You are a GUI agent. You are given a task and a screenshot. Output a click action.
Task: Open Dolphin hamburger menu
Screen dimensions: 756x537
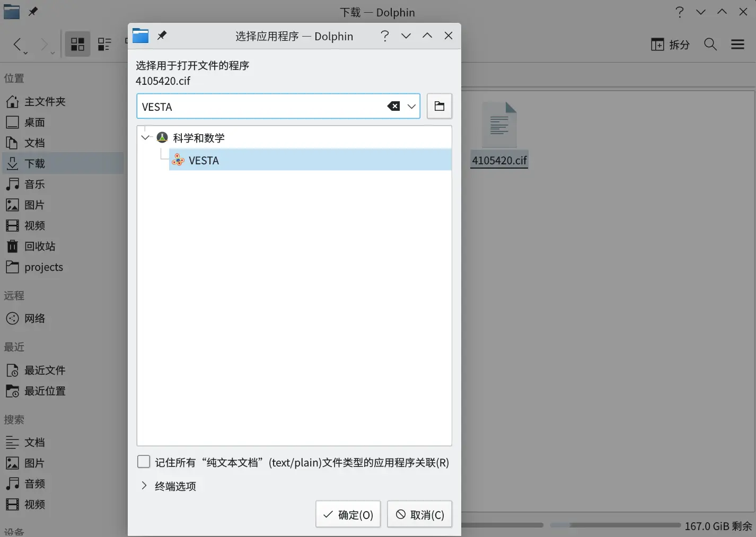pos(737,45)
